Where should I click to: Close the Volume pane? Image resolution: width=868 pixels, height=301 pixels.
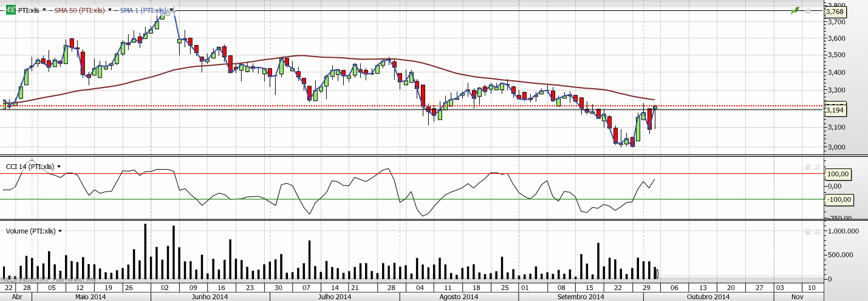[x=817, y=232]
